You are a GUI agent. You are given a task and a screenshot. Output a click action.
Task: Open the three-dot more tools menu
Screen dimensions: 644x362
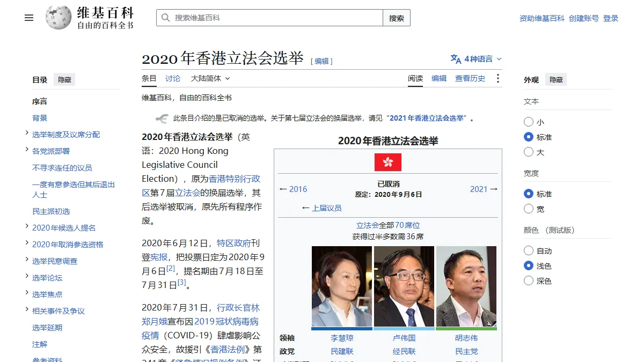point(497,78)
